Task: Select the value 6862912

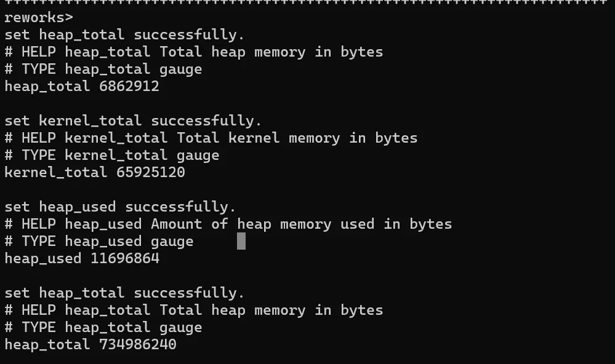Action: coord(129,86)
